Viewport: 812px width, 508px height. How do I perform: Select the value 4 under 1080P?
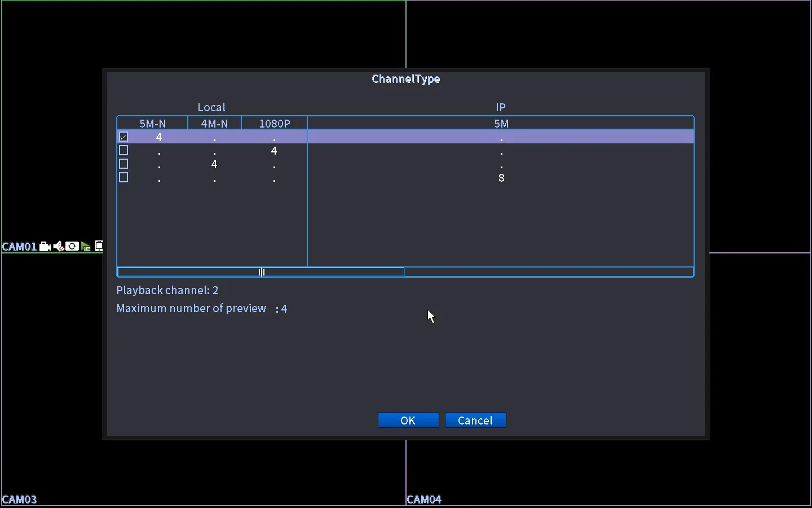click(x=275, y=151)
